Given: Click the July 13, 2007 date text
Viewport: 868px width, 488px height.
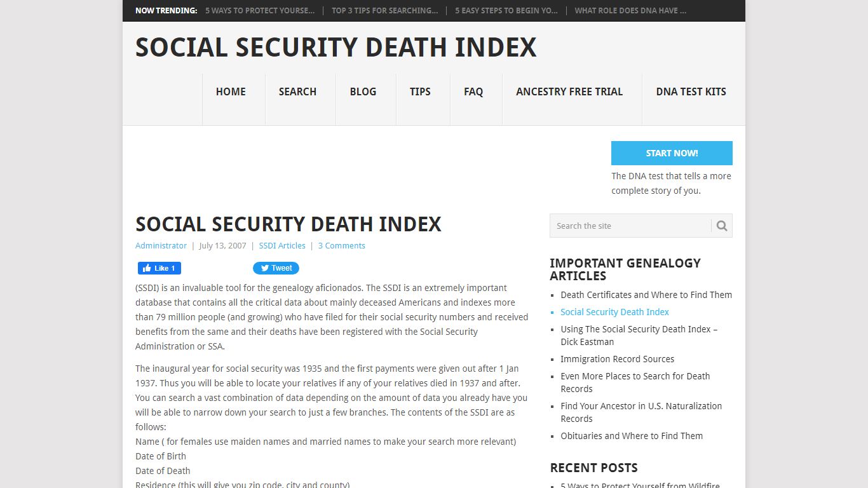Looking at the screenshot, I should coord(222,246).
